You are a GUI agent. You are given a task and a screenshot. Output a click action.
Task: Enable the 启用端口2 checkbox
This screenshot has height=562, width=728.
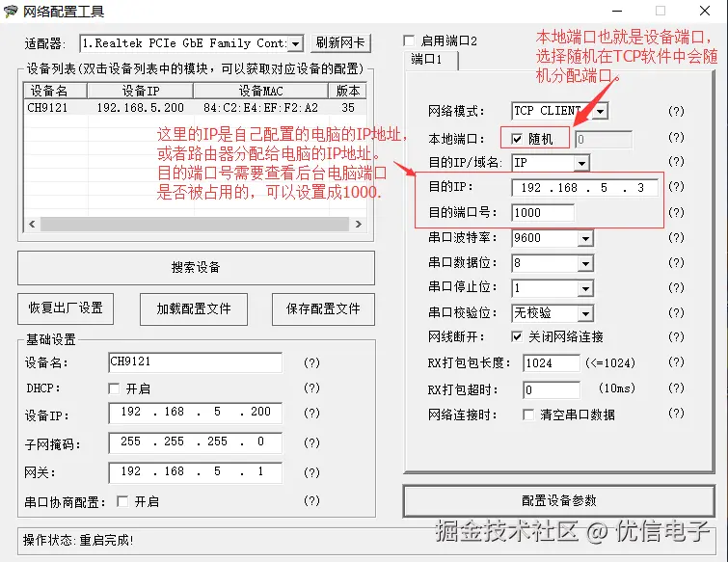coord(409,41)
